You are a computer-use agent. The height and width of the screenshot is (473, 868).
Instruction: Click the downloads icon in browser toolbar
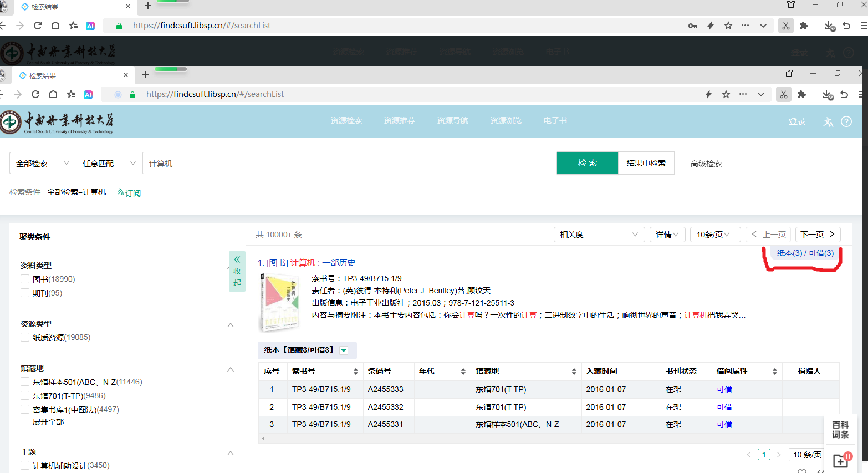(828, 94)
